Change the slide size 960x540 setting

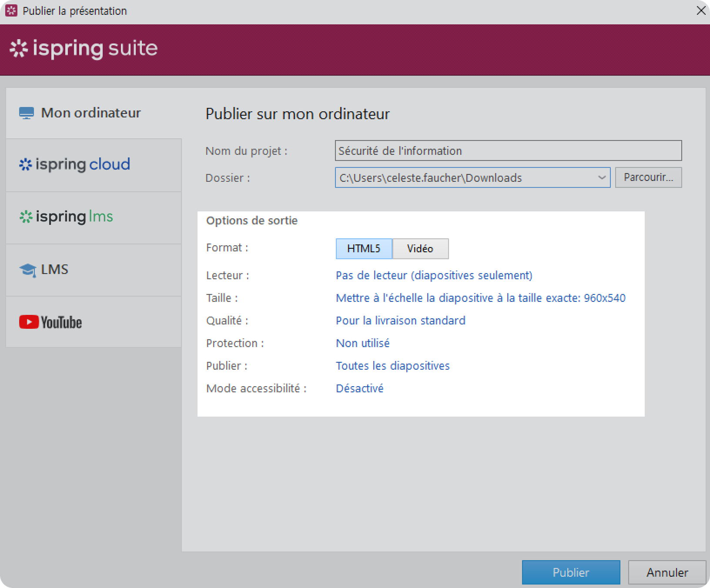coord(480,298)
